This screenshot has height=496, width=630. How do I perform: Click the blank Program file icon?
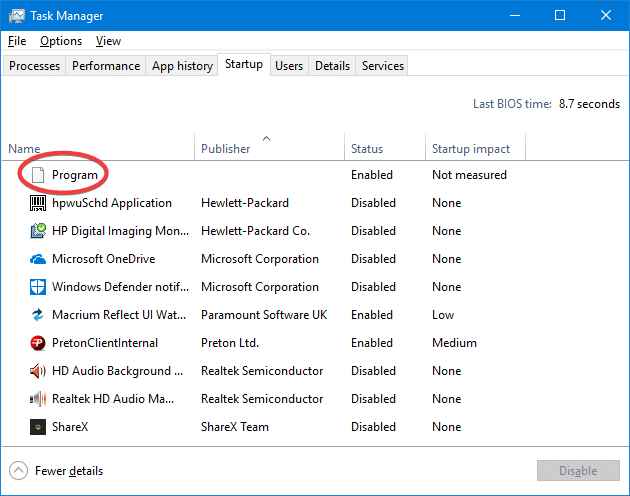tap(38, 175)
